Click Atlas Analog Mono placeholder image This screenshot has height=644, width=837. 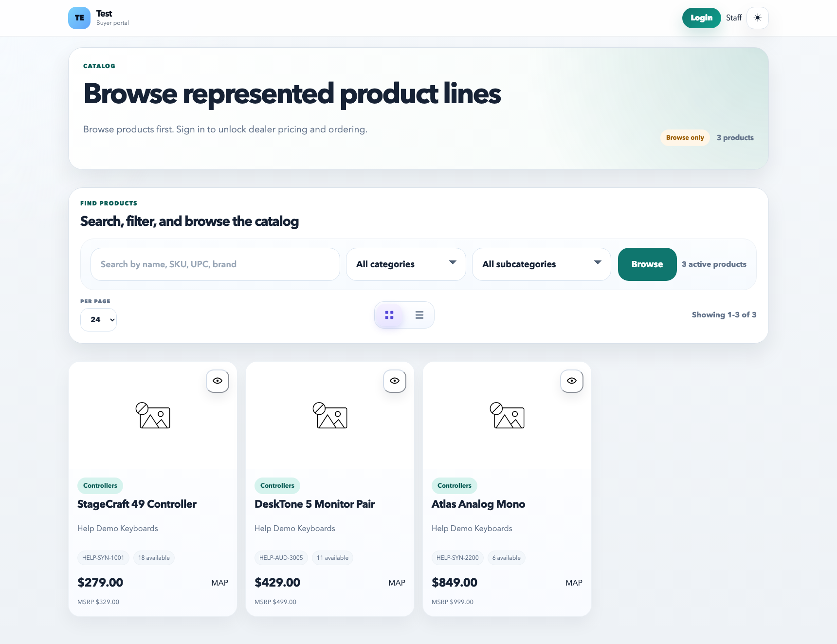coord(507,416)
